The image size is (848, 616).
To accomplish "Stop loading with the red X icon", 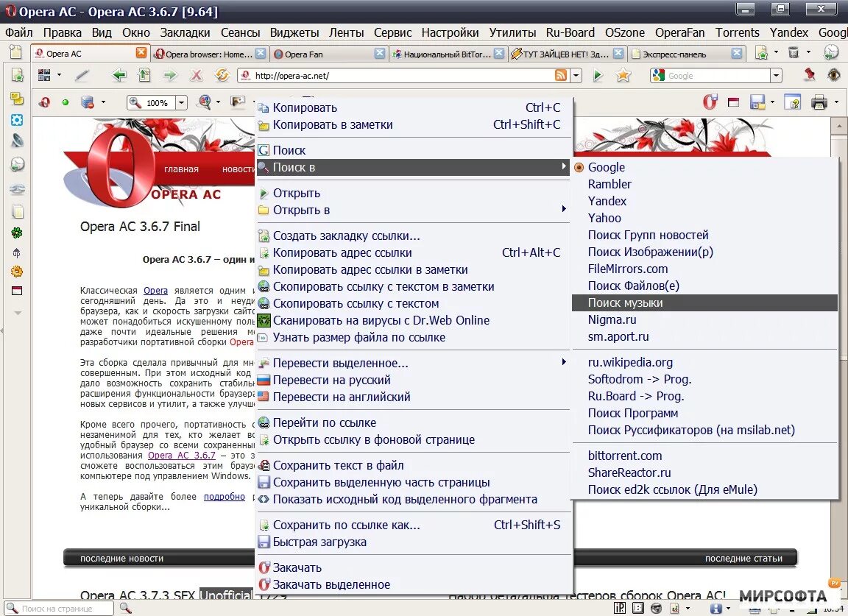I will click(x=197, y=75).
